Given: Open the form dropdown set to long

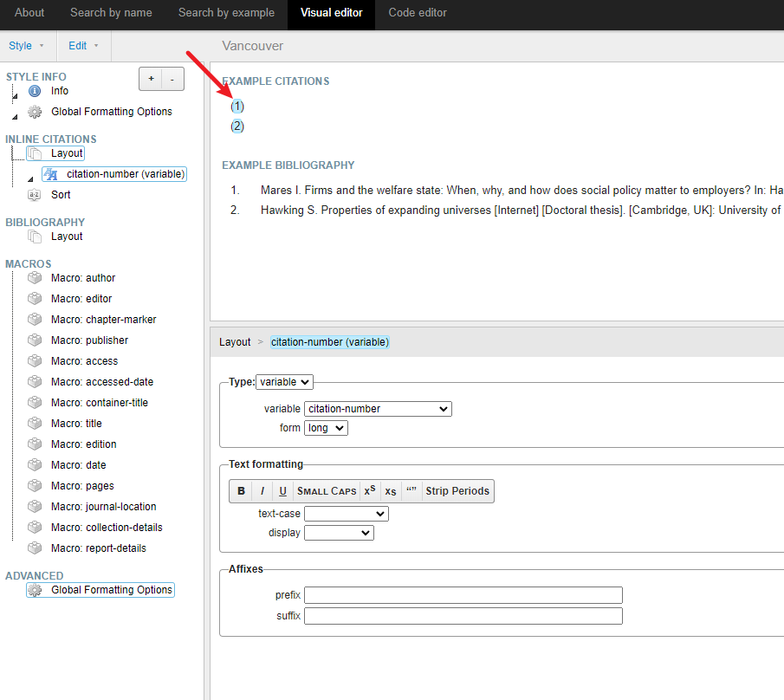Looking at the screenshot, I should 326,428.
